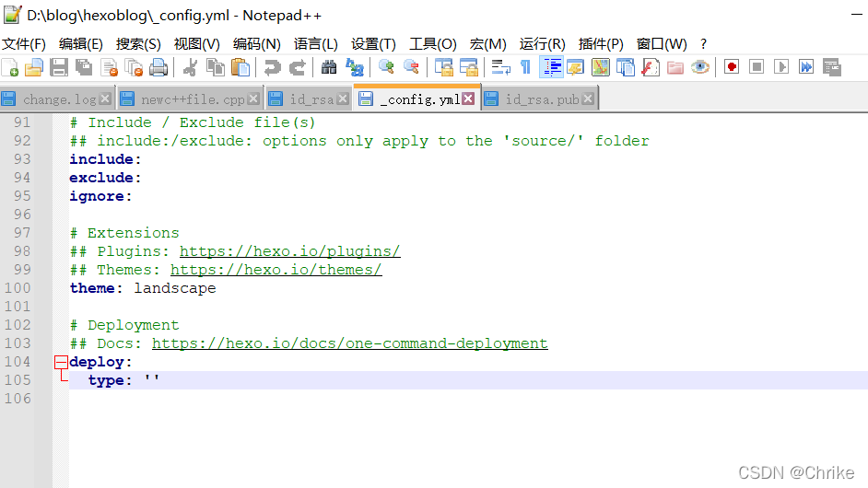
Task: Stop macro recording with the square icon
Action: (757, 67)
